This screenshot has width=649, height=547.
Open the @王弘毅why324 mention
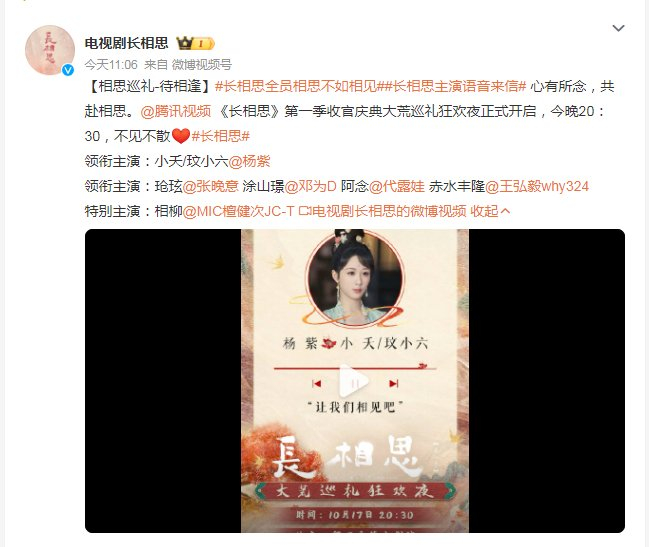(537, 187)
